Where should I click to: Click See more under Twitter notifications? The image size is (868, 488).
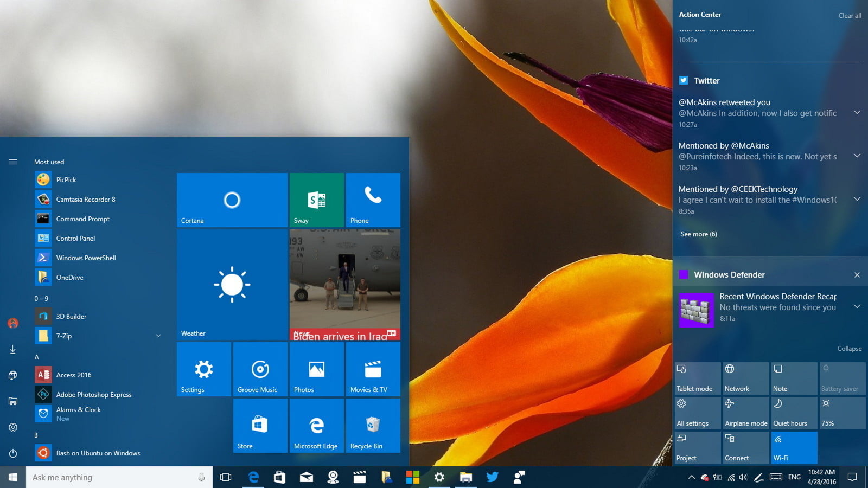[699, 234]
